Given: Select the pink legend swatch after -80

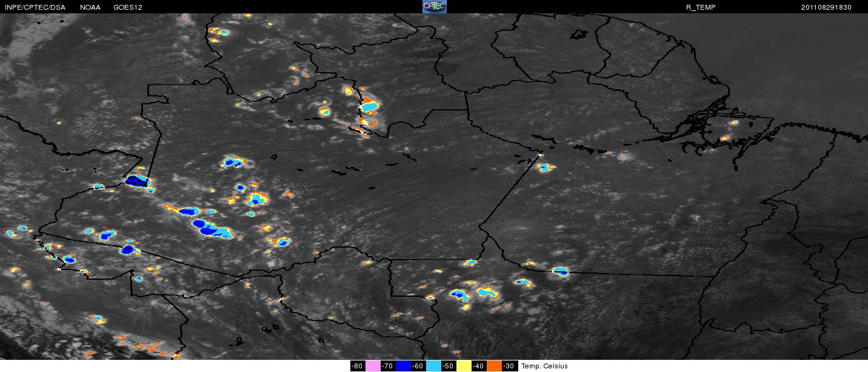Looking at the screenshot, I should 373,366.
